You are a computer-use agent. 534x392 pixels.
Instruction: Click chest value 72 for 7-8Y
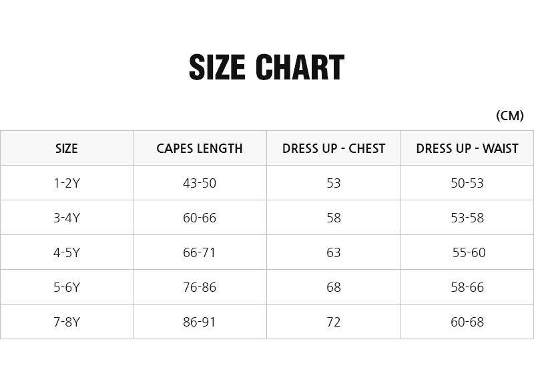[334, 322]
